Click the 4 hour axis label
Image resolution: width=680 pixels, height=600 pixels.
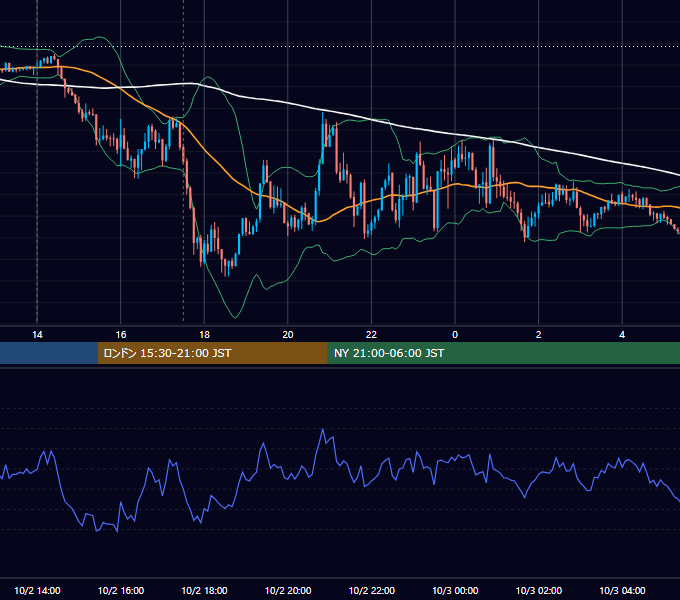[x=622, y=335]
